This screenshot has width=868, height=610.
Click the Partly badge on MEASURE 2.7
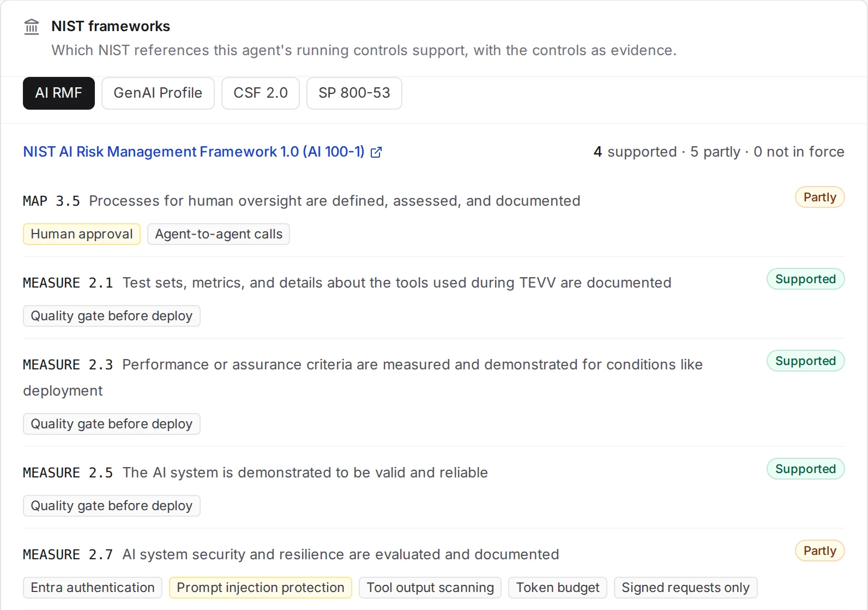pos(820,551)
